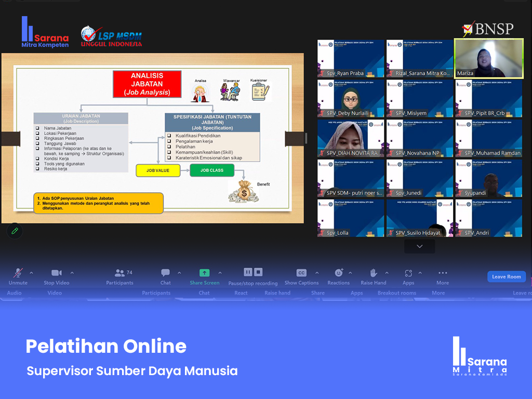Viewport: 532px width, 399px height.
Task: Select the SPV_DIAH NOVITA video tile
Action: [x=351, y=139]
